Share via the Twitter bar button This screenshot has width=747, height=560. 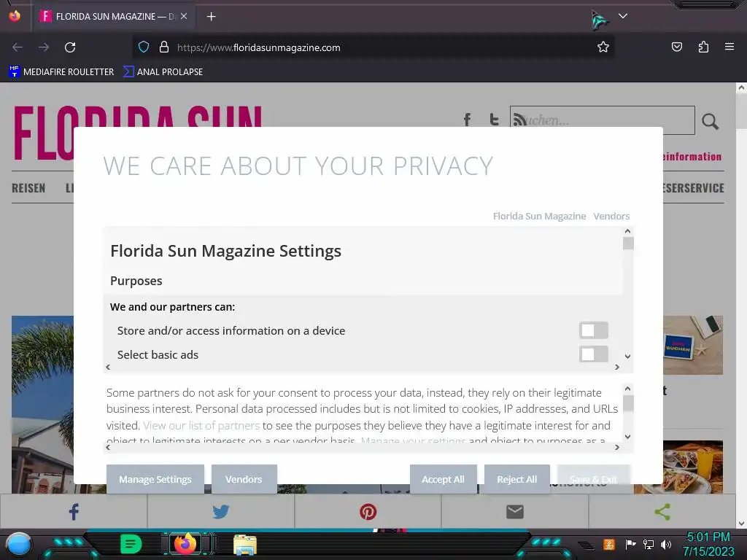click(x=221, y=512)
